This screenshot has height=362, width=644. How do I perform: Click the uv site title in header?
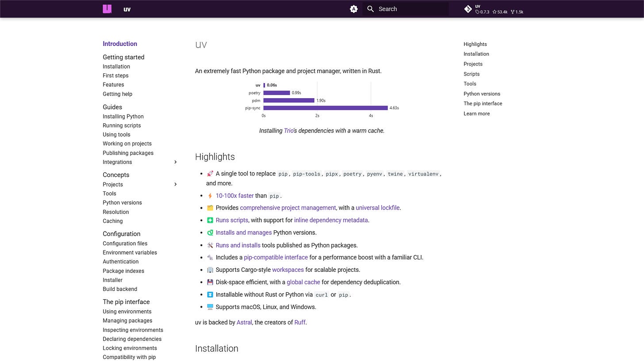pos(127,9)
